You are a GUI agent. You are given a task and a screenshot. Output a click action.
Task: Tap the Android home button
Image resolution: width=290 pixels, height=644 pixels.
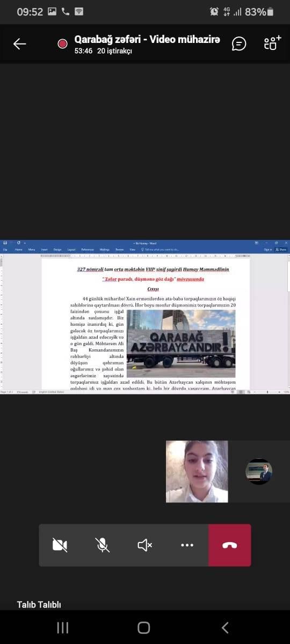[144, 627]
